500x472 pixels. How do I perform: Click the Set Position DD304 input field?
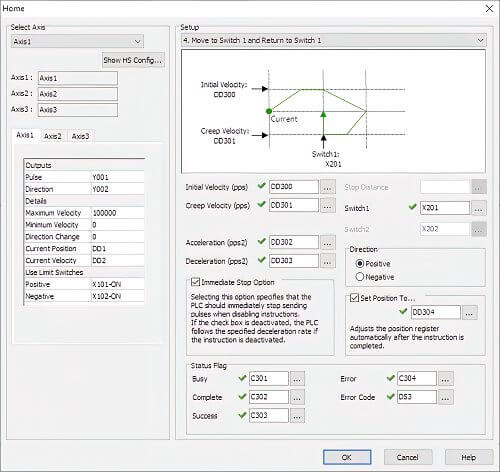436,312
